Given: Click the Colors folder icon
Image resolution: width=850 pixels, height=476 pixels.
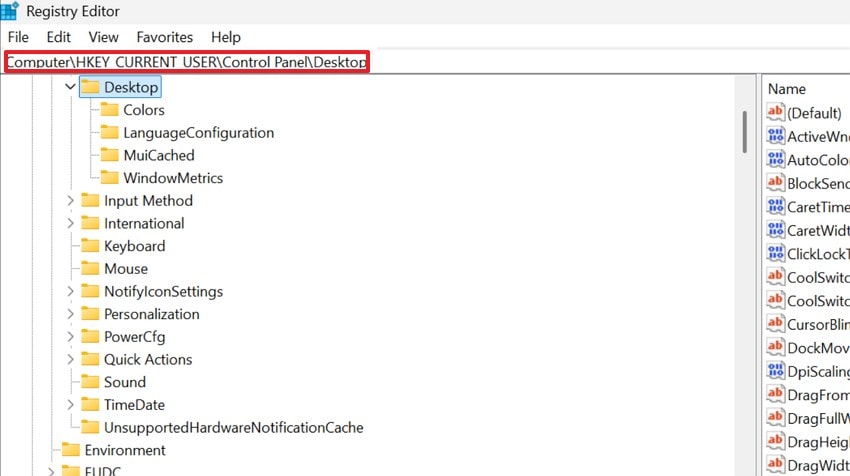Looking at the screenshot, I should 110,110.
